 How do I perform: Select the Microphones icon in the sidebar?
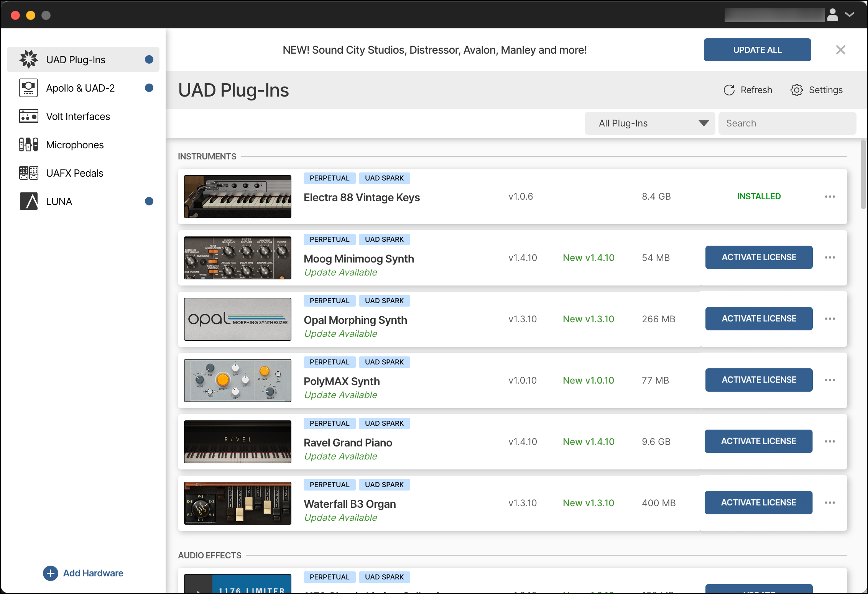point(28,144)
